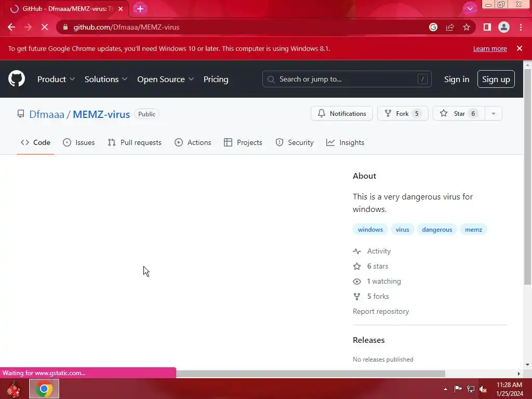532x399 pixels.
Task: Click the virus topic tag
Action: 403,230
